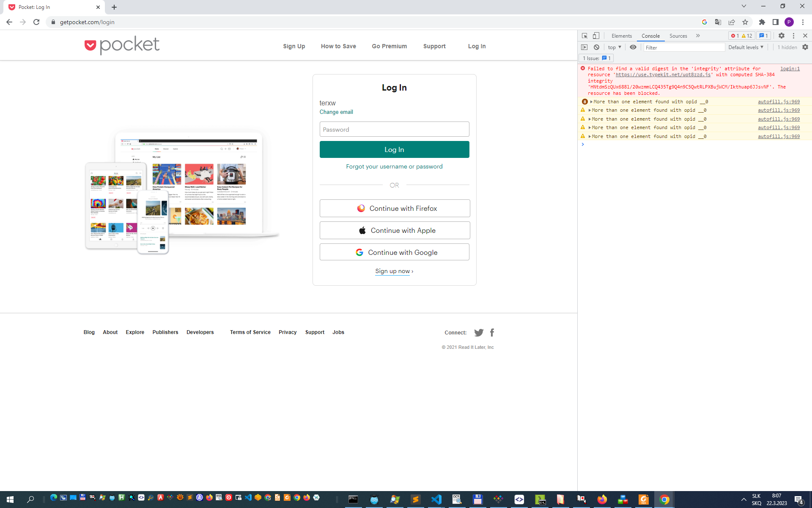This screenshot has height=508, width=812.
Task: Open the Support nav item in header
Action: click(434, 46)
